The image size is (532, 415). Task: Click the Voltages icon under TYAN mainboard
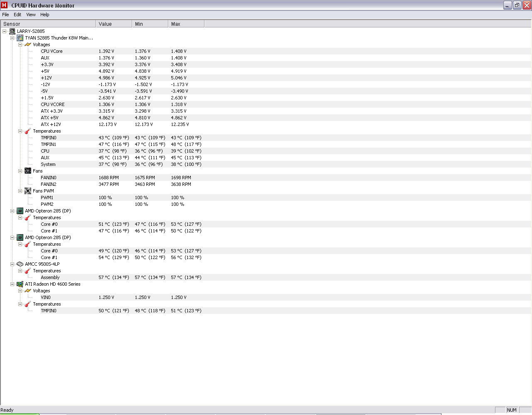point(28,44)
